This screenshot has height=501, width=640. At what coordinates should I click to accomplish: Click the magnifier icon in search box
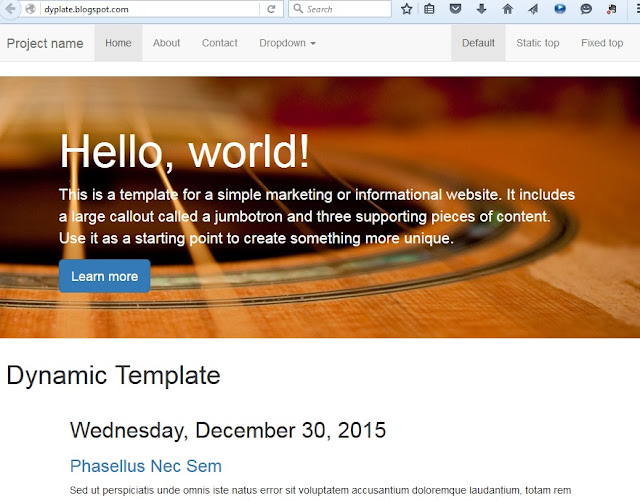pyautogui.click(x=298, y=9)
